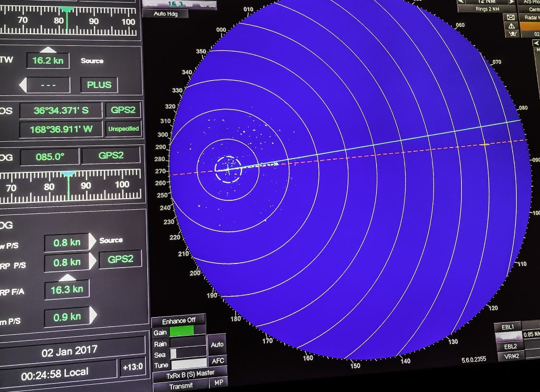This screenshot has width=540, height=392.
Task: Click longitude 168°36.911' W field
Action: (x=61, y=130)
